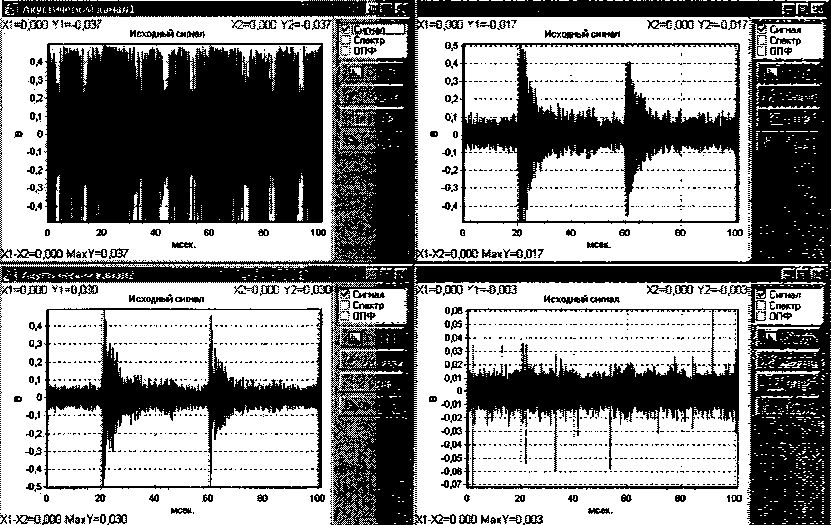Select the X2=0,000 Y2=0,030 readout
This screenshot has width=831, height=525.
pyautogui.click(x=283, y=290)
